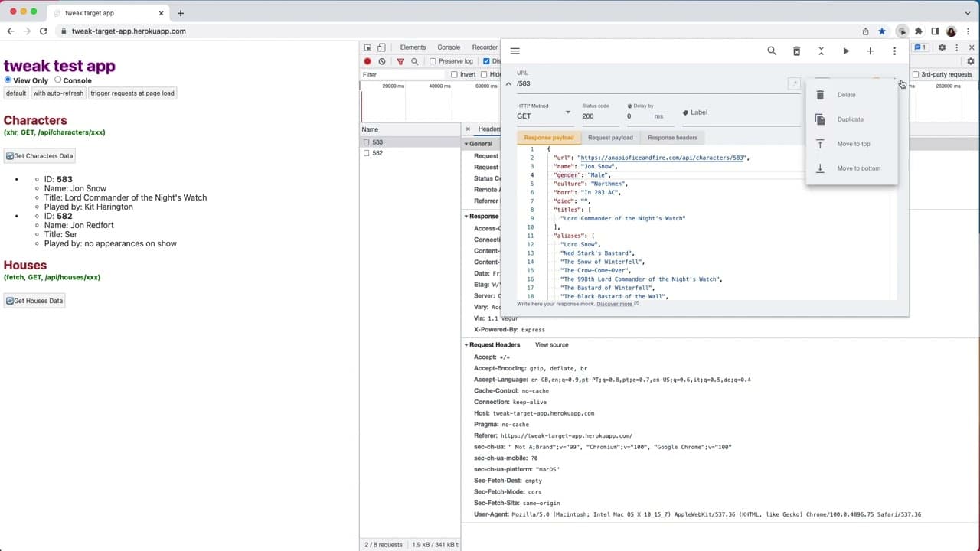Viewport: 980px width, 551px height.
Task: Check the box for request 582
Action: [x=367, y=153]
